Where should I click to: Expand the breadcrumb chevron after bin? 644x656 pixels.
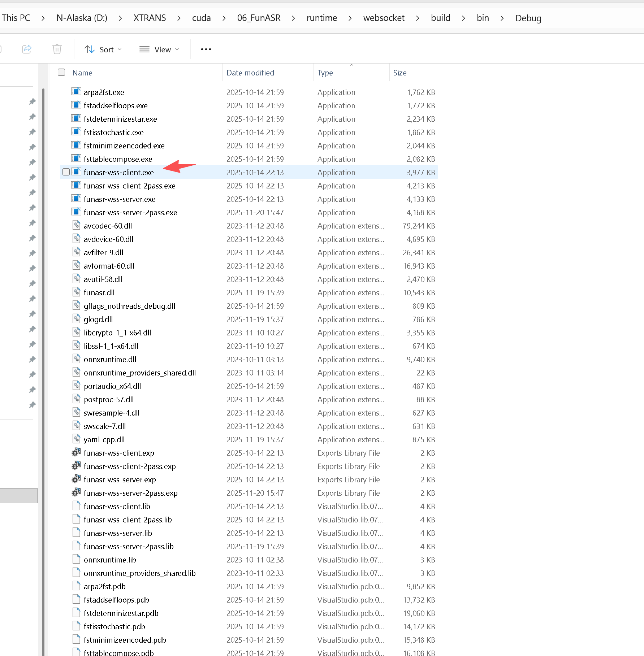pyautogui.click(x=502, y=18)
